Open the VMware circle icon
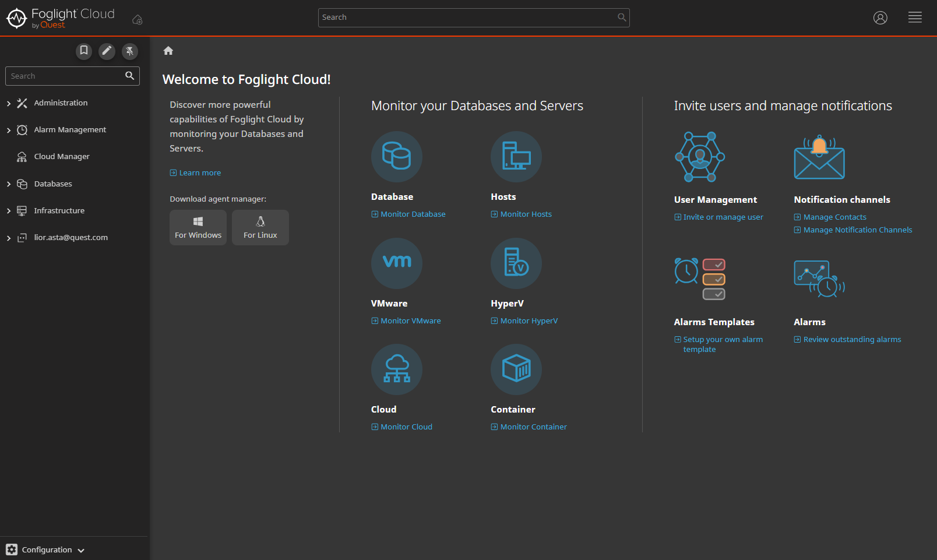Image resolution: width=937 pixels, height=560 pixels. pyautogui.click(x=396, y=263)
